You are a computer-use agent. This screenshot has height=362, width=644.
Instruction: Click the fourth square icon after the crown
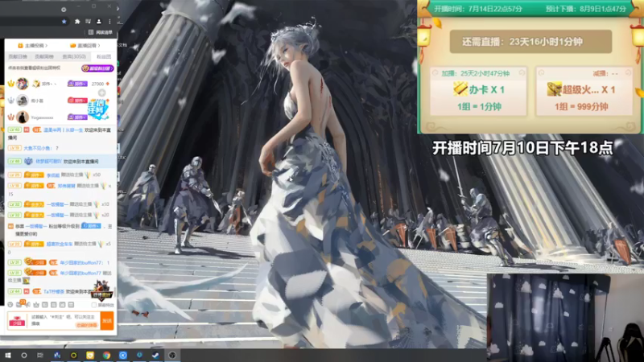71,305
